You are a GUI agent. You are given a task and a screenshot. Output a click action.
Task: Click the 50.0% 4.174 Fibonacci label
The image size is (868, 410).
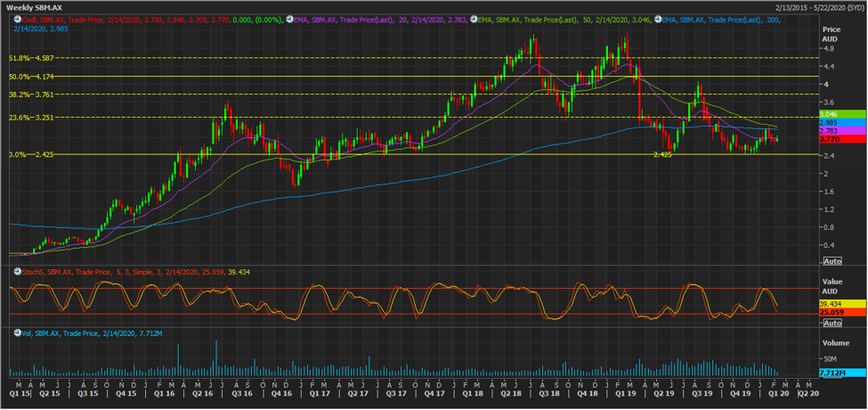pos(30,77)
